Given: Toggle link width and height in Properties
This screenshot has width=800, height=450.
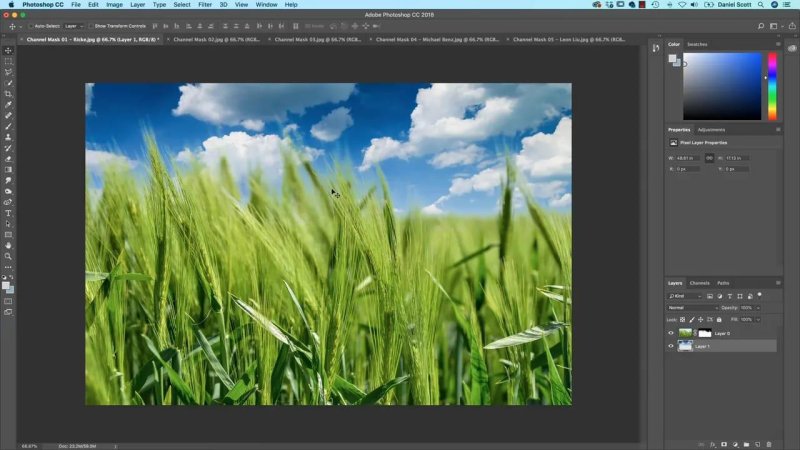Looking at the screenshot, I should [709, 158].
